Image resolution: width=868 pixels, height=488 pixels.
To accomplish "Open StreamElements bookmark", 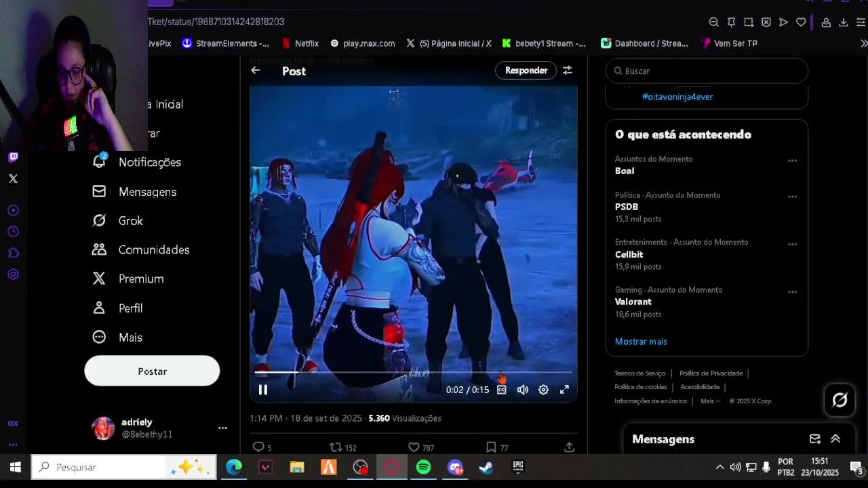I will coord(225,43).
